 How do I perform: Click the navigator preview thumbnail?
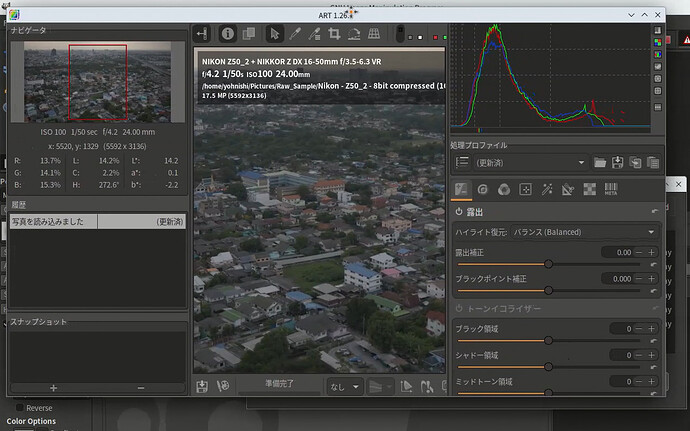click(98, 81)
